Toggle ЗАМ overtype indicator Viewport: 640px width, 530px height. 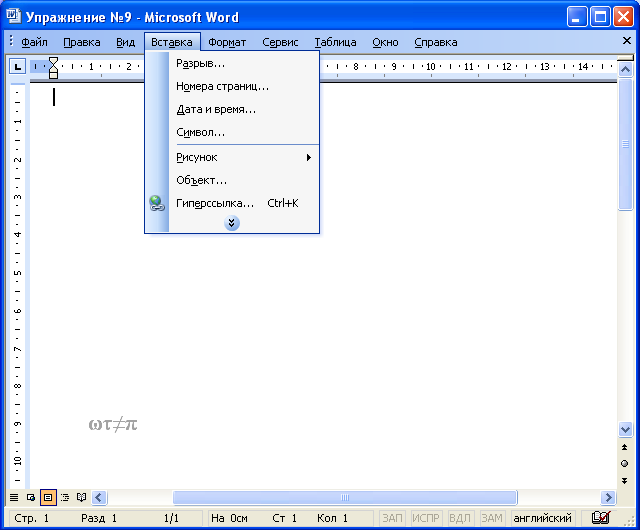[x=492, y=518]
